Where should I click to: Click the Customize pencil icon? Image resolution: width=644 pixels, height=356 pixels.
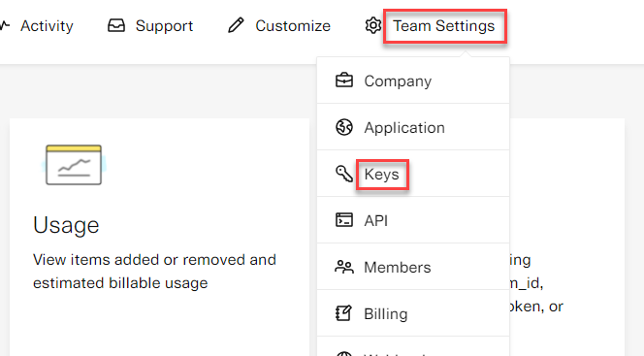click(236, 25)
